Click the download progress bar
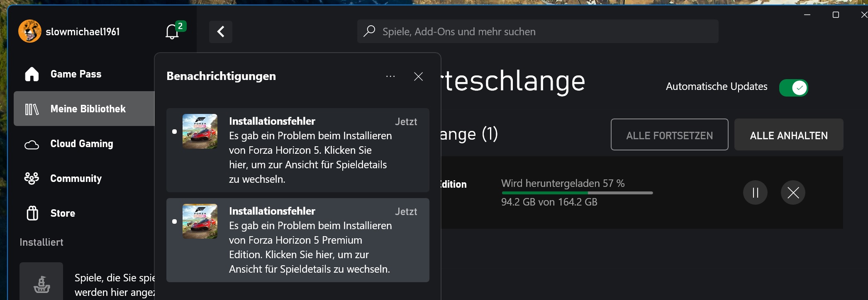 pos(577,193)
